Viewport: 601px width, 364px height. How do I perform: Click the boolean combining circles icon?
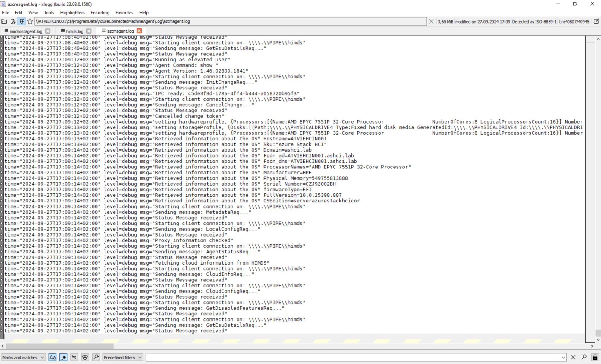click(85, 357)
